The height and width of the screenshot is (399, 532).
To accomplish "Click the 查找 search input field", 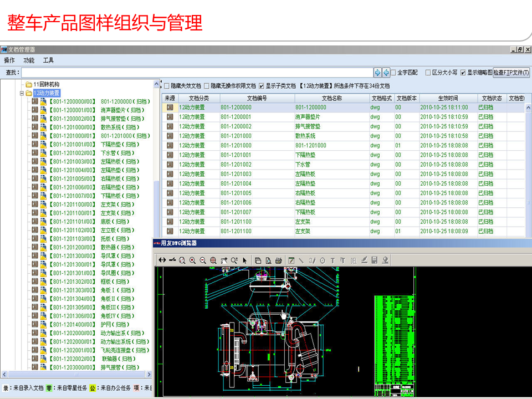I will pos(197,72).
